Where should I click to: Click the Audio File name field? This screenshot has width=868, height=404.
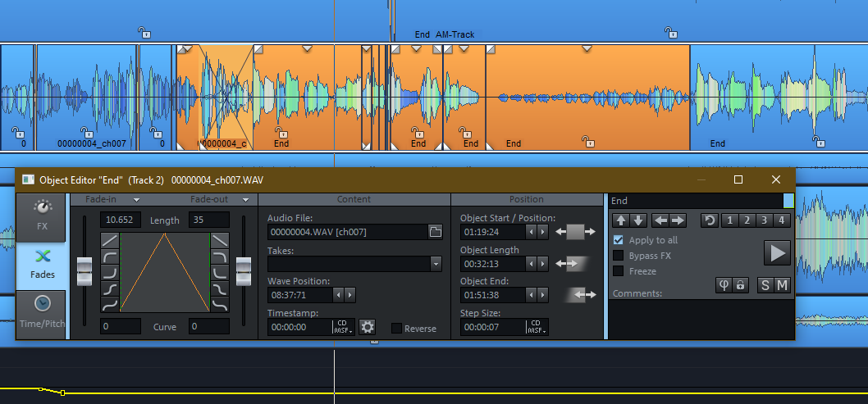(x=348, y=232)
